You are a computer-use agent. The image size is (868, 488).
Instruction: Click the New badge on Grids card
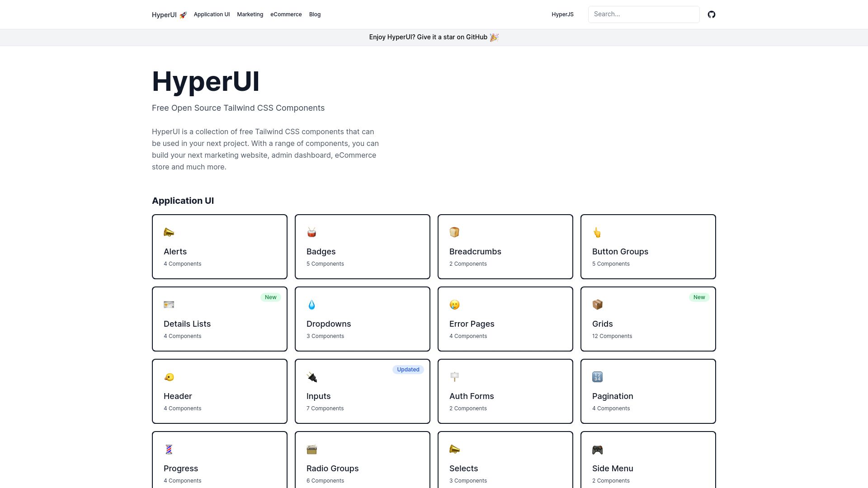pos(699,297)
